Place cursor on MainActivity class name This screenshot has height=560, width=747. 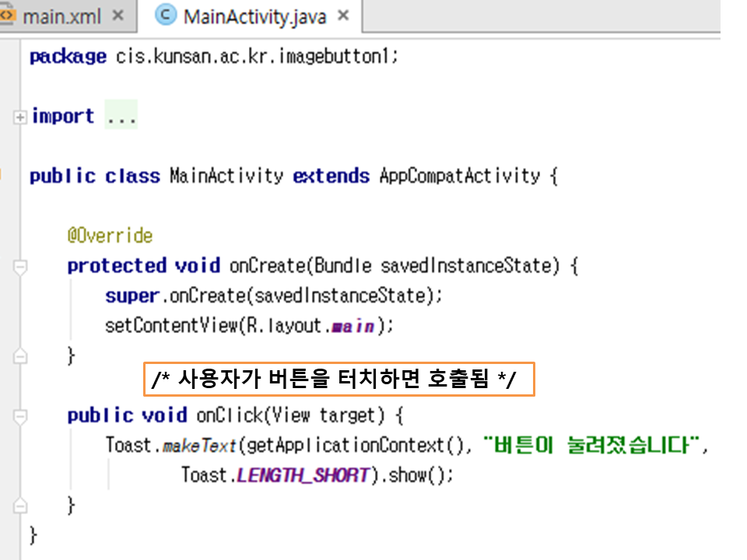[x=226, y=176]
